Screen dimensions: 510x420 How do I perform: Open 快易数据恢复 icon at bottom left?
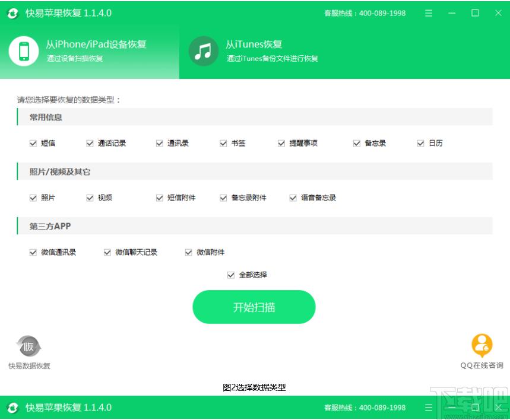tap(28, 346)
